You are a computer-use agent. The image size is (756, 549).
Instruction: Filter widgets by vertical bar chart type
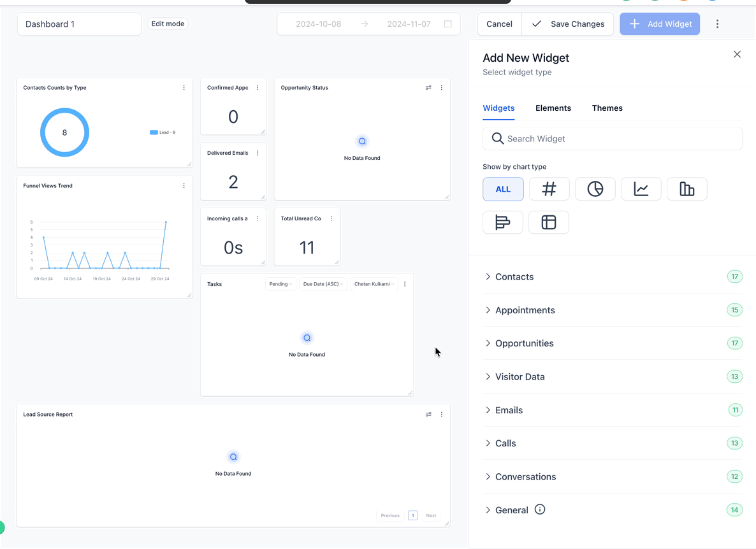[x=687, y=189]
